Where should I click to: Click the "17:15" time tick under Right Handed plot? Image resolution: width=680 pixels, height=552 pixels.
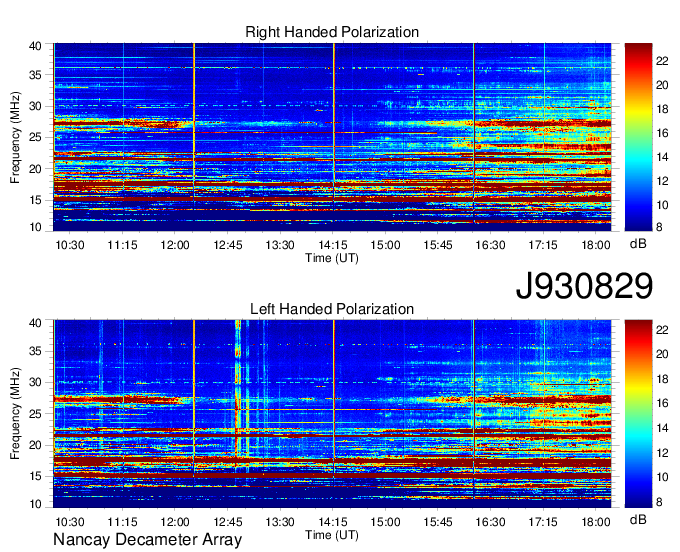pos(543,245)
